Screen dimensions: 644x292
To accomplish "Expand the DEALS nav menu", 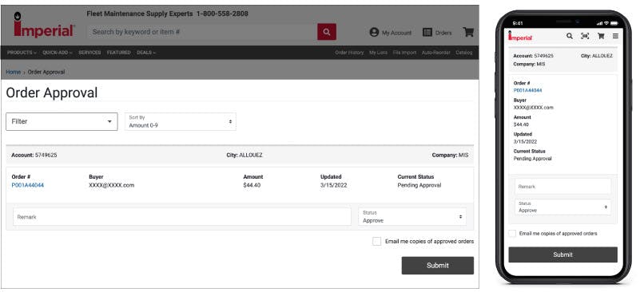I will [x=146, y=53].
